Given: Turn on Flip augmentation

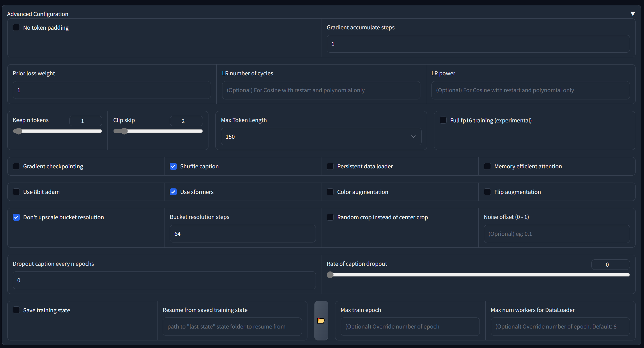Looking at the screenshot, I should 487,192.
